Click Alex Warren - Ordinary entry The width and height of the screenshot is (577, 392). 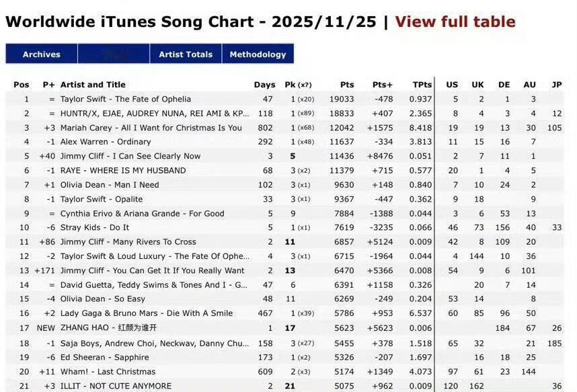[106, 142]
